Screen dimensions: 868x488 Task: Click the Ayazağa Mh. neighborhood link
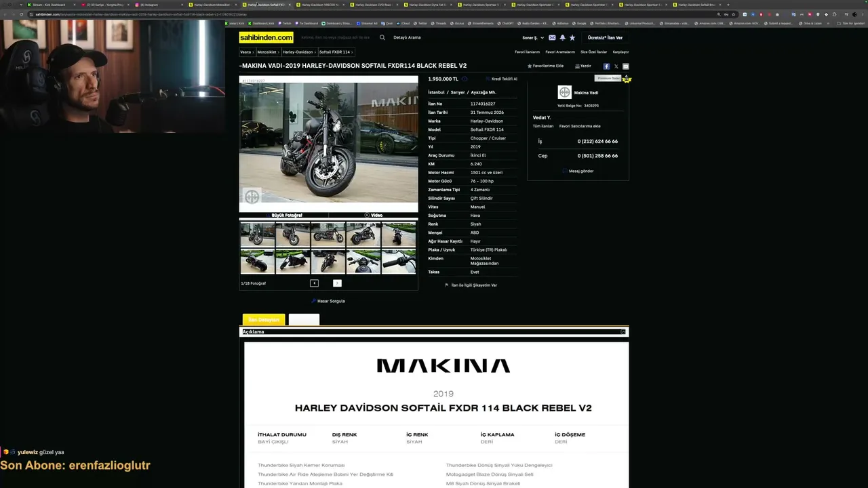click(x=484, y=92)
